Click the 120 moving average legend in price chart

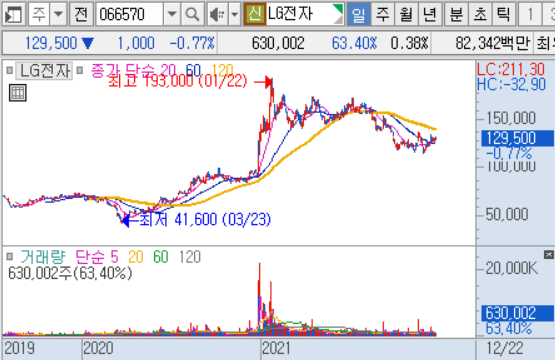pyautogui.click(x=222, y=70)
